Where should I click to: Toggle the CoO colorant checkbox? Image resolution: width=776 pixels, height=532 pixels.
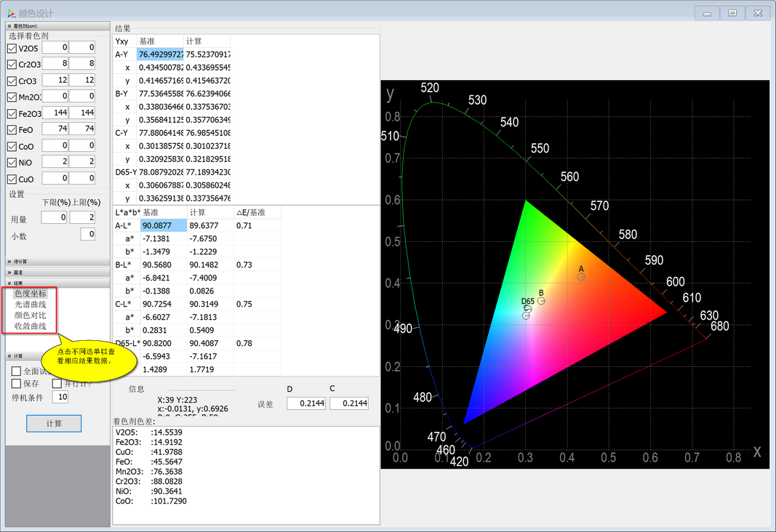click(12, 146)
